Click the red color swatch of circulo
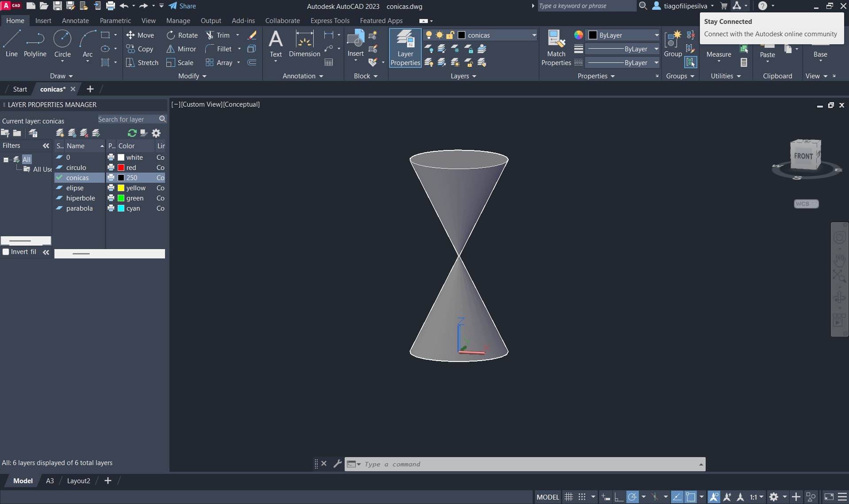Screen dimensions: 849x504 coord(121,168)
